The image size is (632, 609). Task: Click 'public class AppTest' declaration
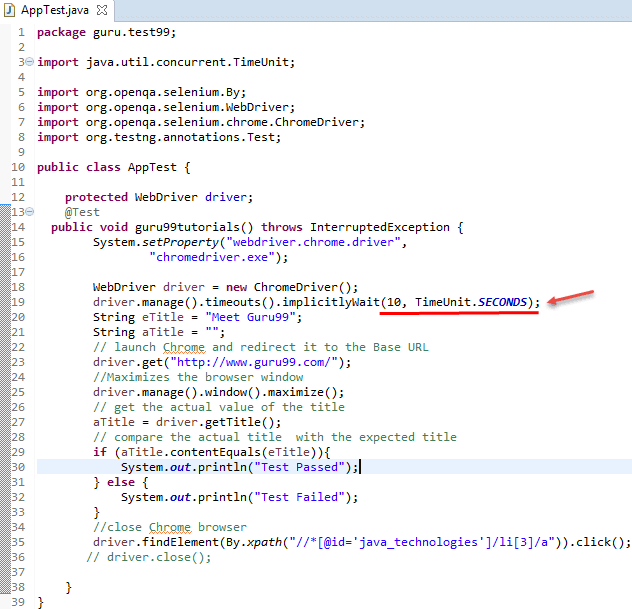point(107,167)
